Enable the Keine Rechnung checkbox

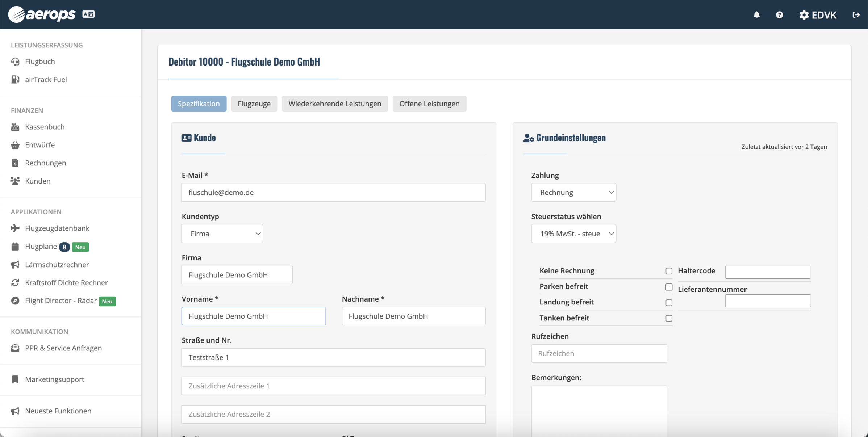click(669, 271)
